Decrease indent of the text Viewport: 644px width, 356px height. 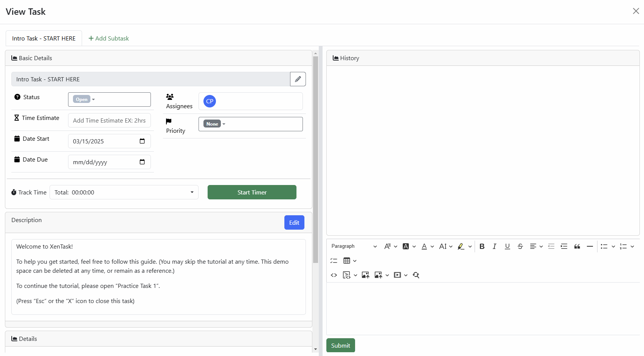point(551,246)
